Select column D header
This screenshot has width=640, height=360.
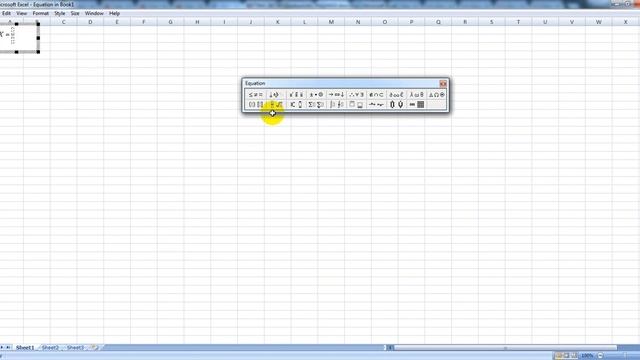(x=90, y=22)
